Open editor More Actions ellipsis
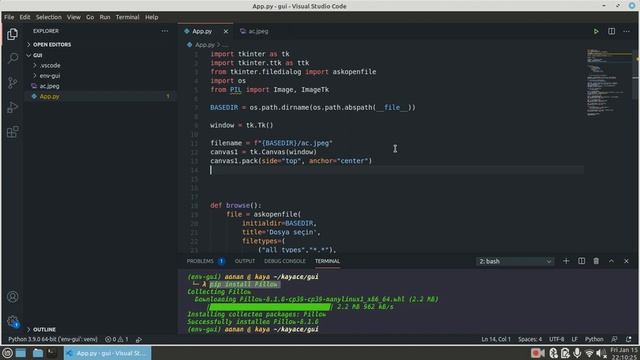This screenshot has height=360, width=640. 627,31
